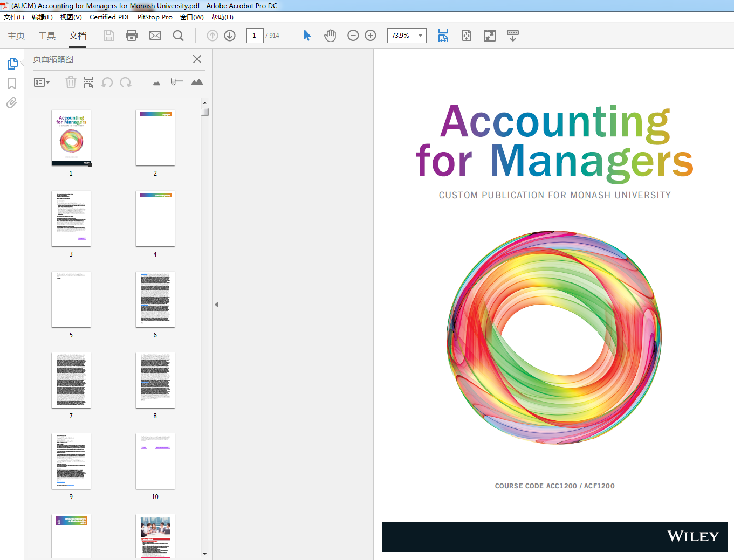Viewport: 734px width, 560px height.
Task: Click the Save file icon
Action: pos(109,36)
